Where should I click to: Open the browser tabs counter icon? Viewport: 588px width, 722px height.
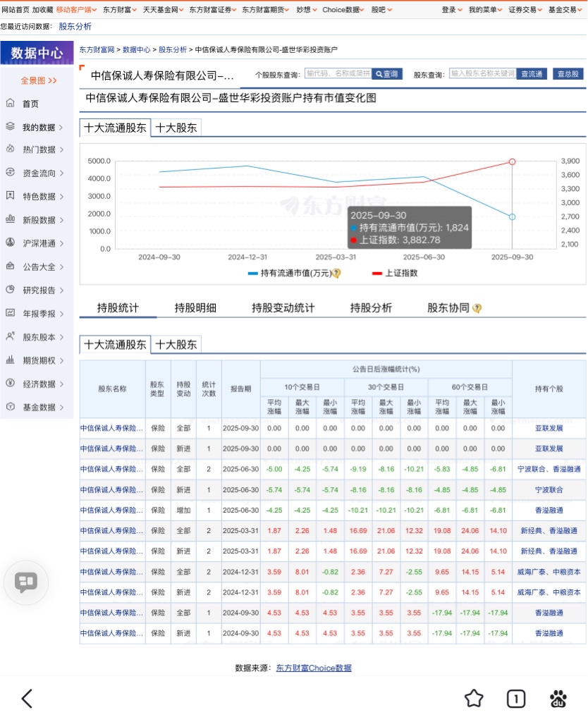tap(515, 699)
